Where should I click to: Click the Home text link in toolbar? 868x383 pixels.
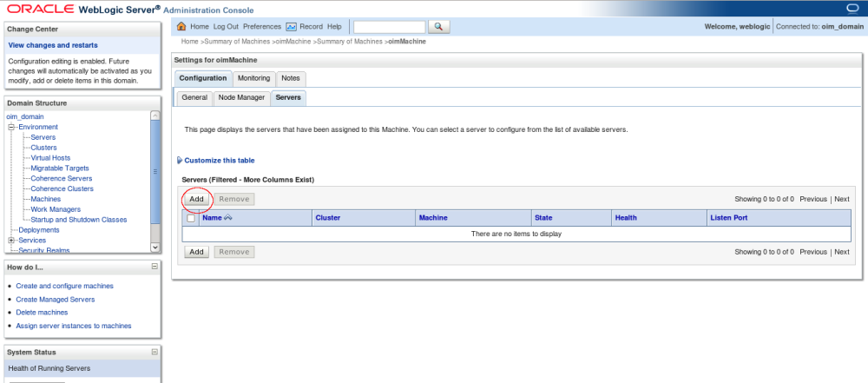[200, 27]
